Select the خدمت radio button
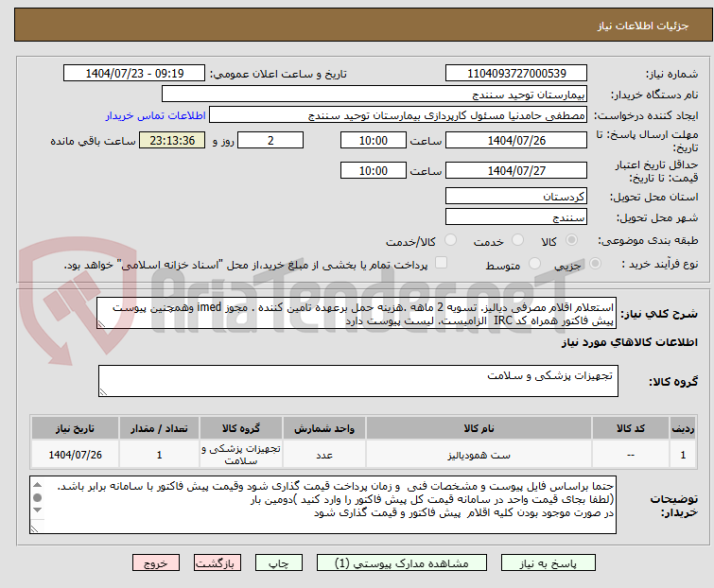714x588 pixels. (x=517, y=240)
